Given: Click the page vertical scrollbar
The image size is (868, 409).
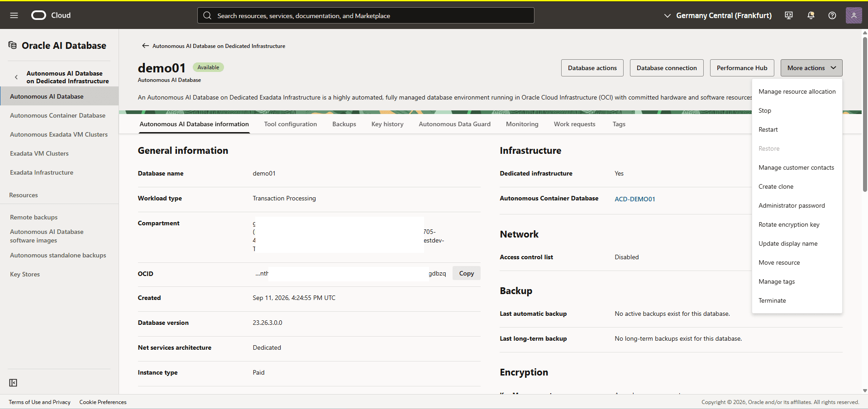Looking at the screenshot, I should (865, 115).
